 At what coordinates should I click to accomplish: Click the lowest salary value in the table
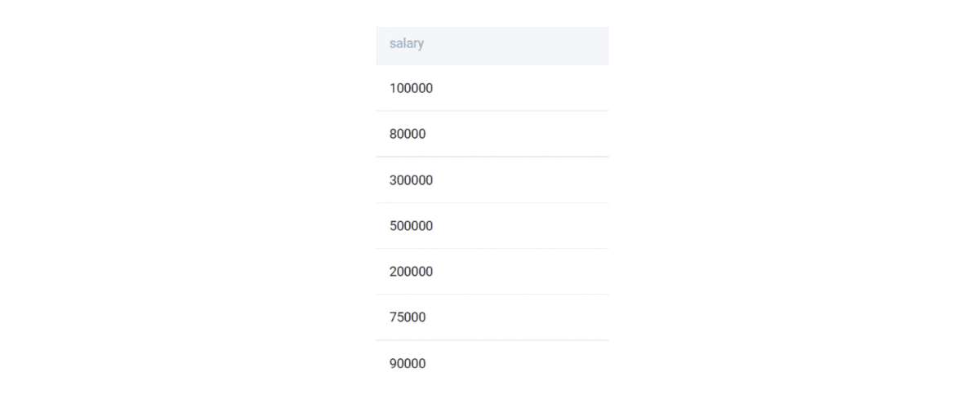(x=408, y=317)
